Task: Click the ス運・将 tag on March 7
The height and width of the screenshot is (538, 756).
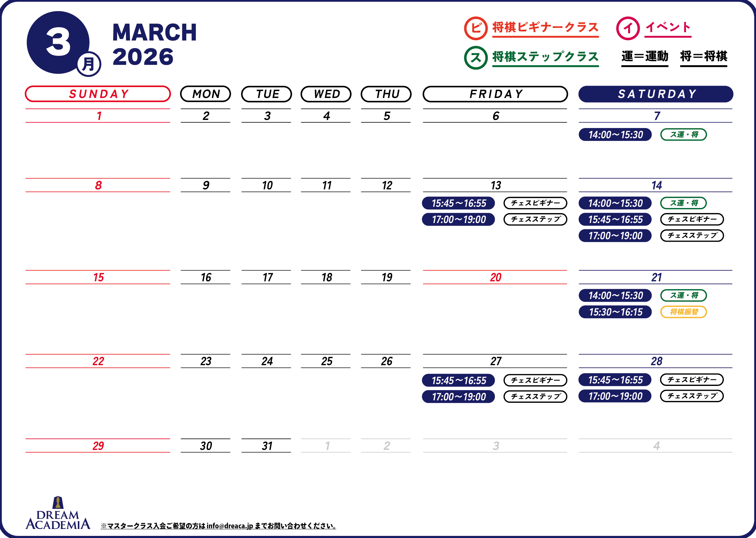Action: click(684, 135)
